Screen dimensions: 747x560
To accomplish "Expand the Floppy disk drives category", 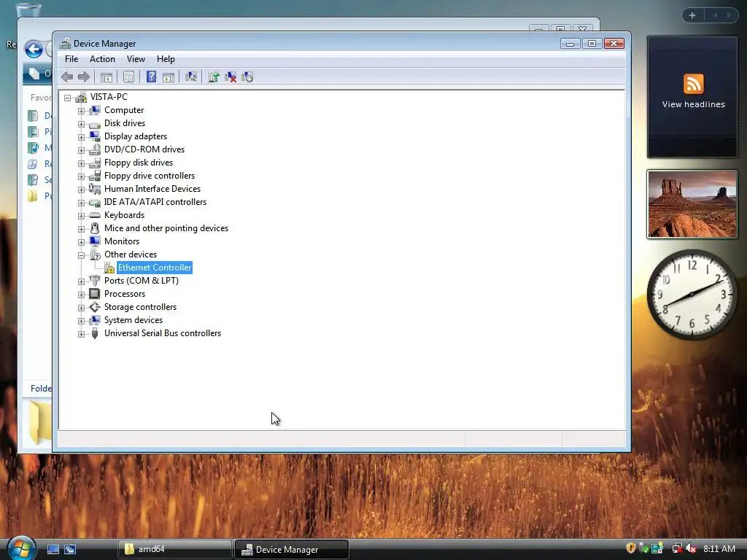I will coord(82,163).
